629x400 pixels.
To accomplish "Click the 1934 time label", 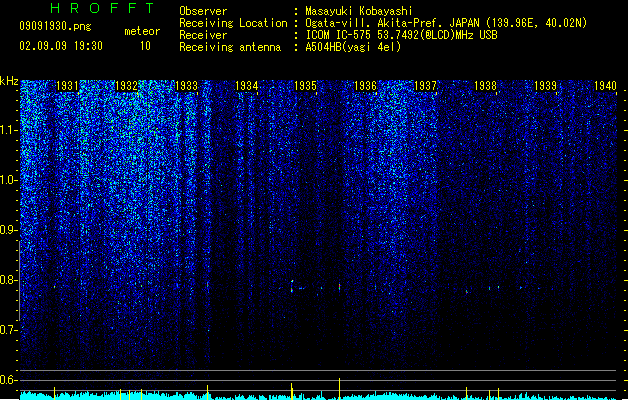I will tap(246, 86).
